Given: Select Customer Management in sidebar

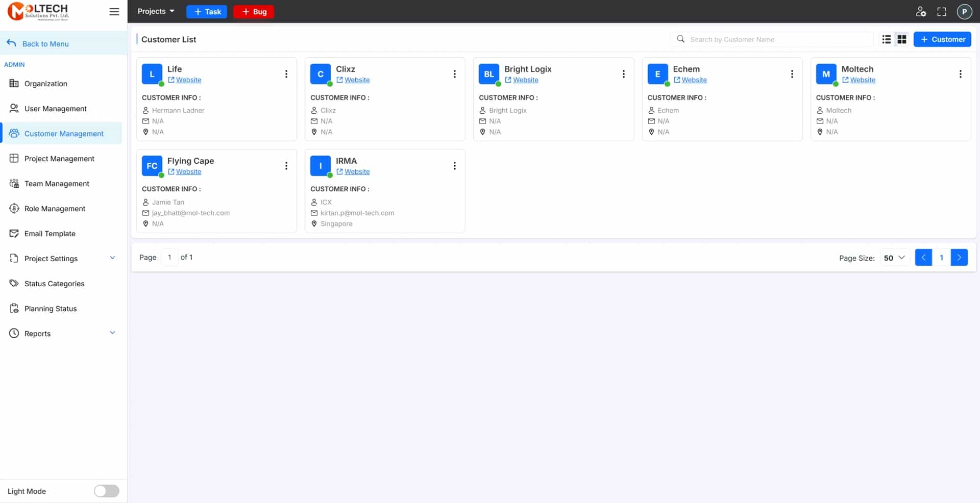Looking at the screenshot, I should (62, 134).
